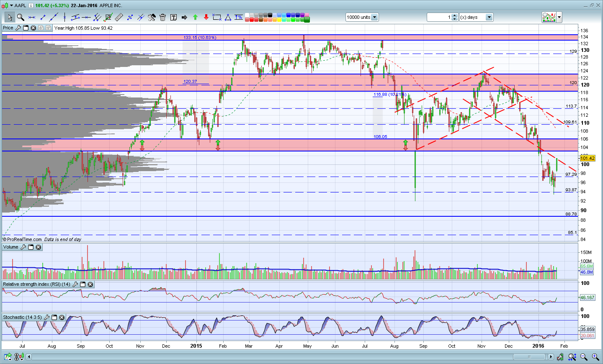Move Price panel down with arrow button
Viewport: 603px width, 364px height.
click(x=41, y=28)
